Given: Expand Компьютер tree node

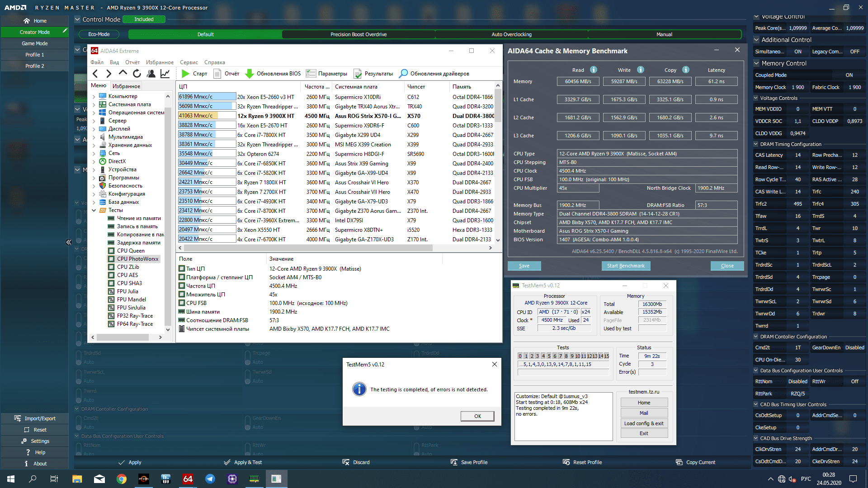Looking at the screenshot, I should [x=94, y=96].
